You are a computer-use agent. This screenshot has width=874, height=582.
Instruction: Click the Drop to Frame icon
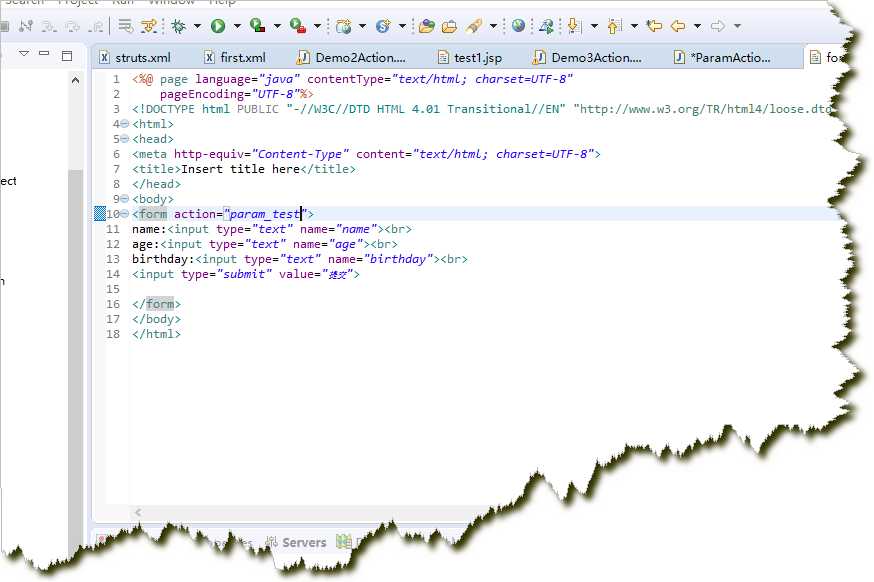pyautogui.click(x=125, y=26)
